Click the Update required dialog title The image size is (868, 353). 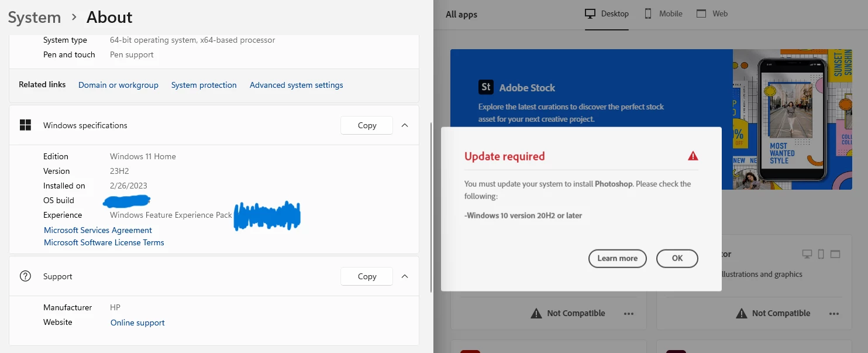pos(504,156)
